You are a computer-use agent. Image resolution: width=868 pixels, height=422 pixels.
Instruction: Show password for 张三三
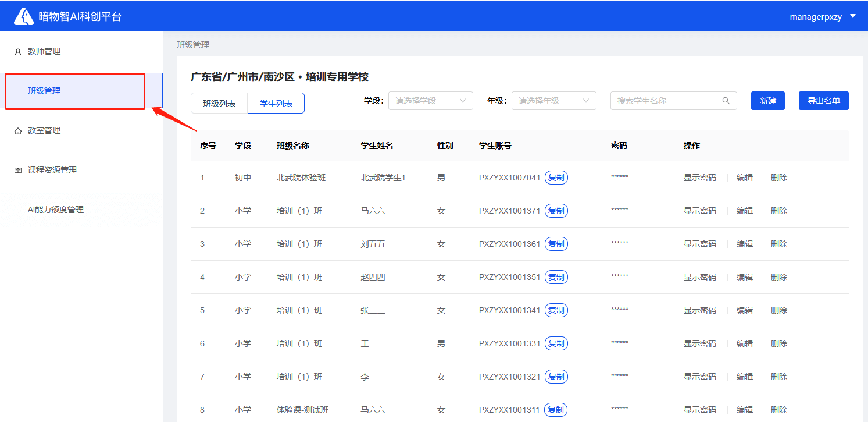coord(700,310)
